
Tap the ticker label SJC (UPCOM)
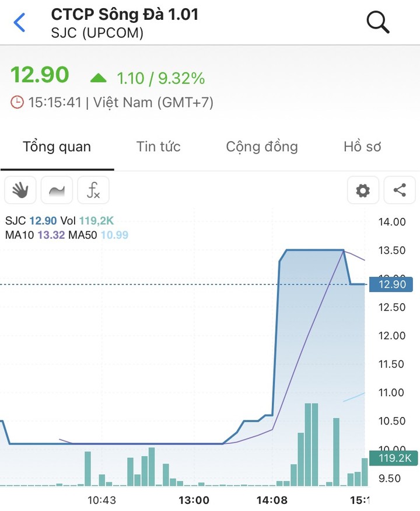[97, 33]
